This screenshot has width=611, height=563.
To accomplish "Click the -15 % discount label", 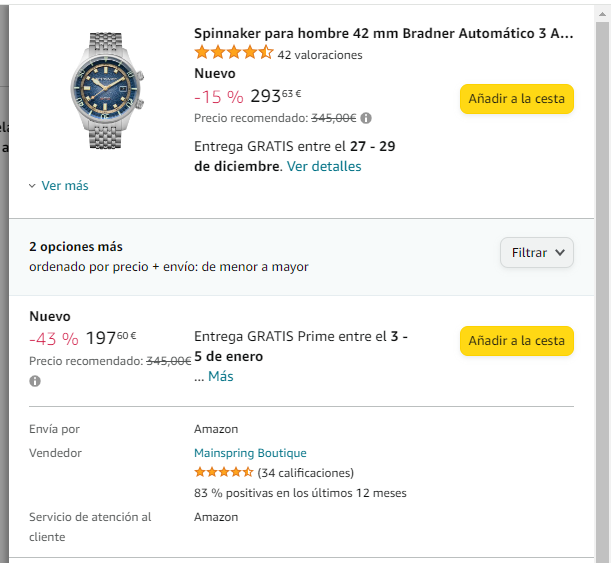I will pos(218,97).
